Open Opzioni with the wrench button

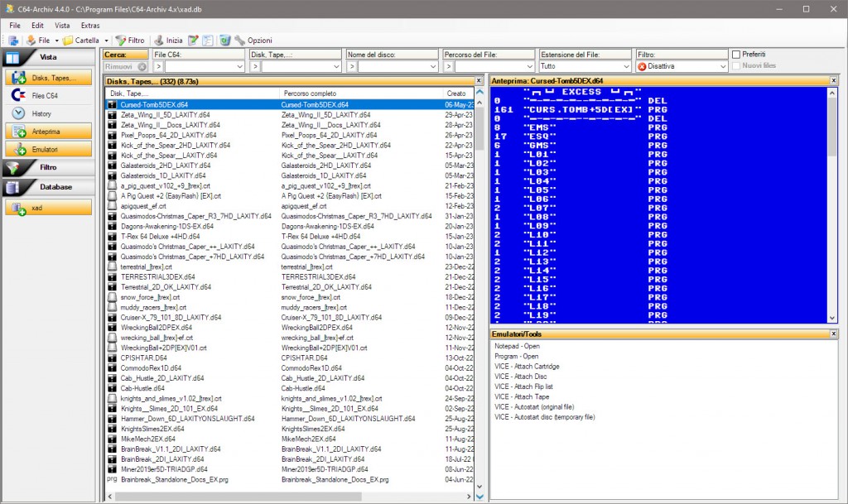(x=253, y=41)
